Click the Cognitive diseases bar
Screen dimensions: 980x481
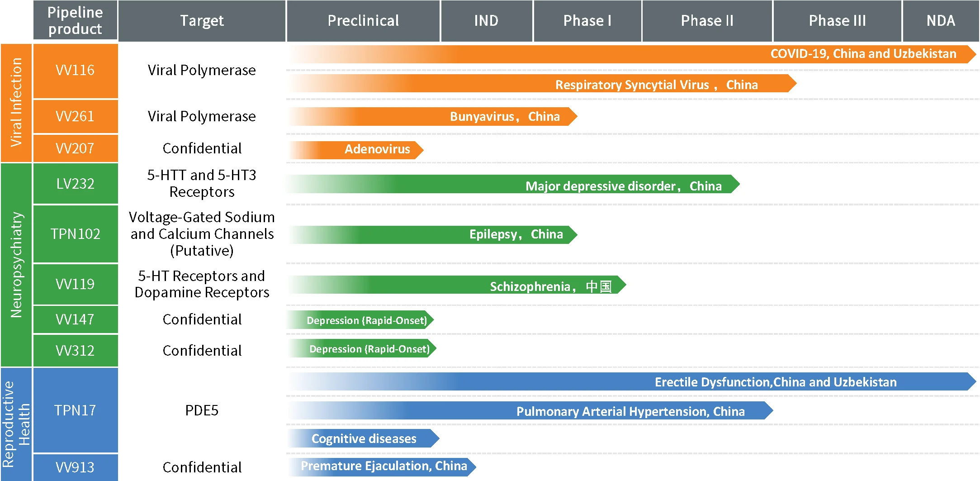[x=364, y=438]
